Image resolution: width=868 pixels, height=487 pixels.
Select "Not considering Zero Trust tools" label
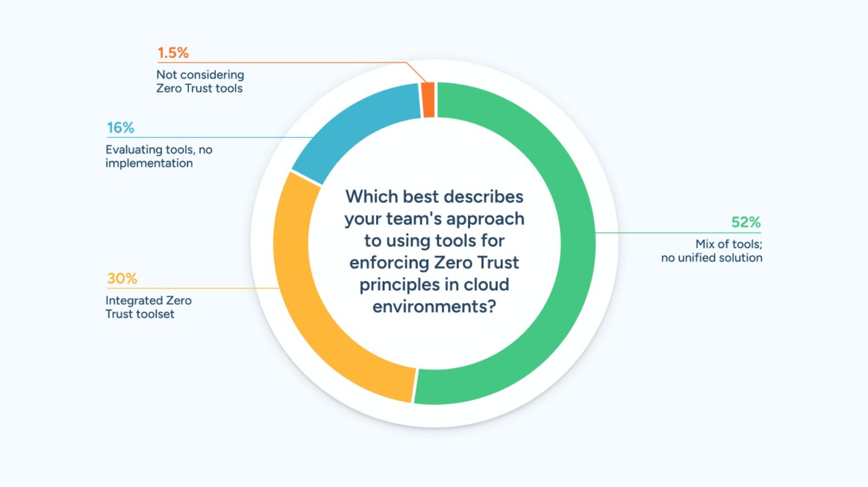click(200, 81)
